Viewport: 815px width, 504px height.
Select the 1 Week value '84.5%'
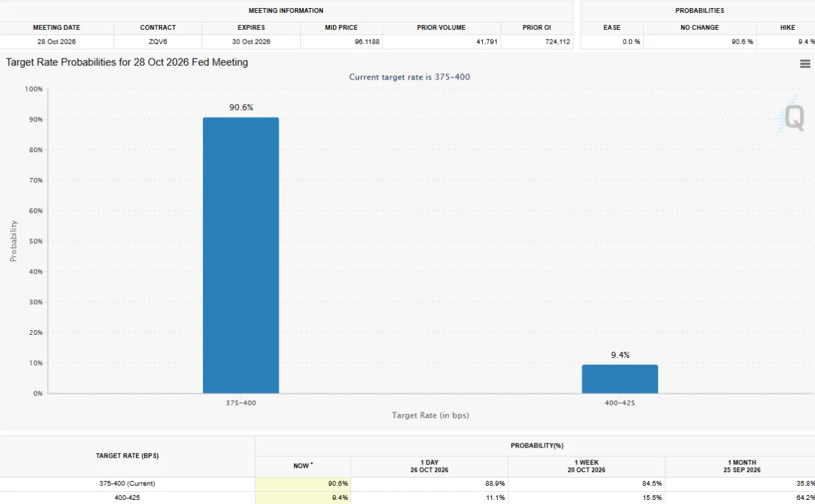point(653,484)
